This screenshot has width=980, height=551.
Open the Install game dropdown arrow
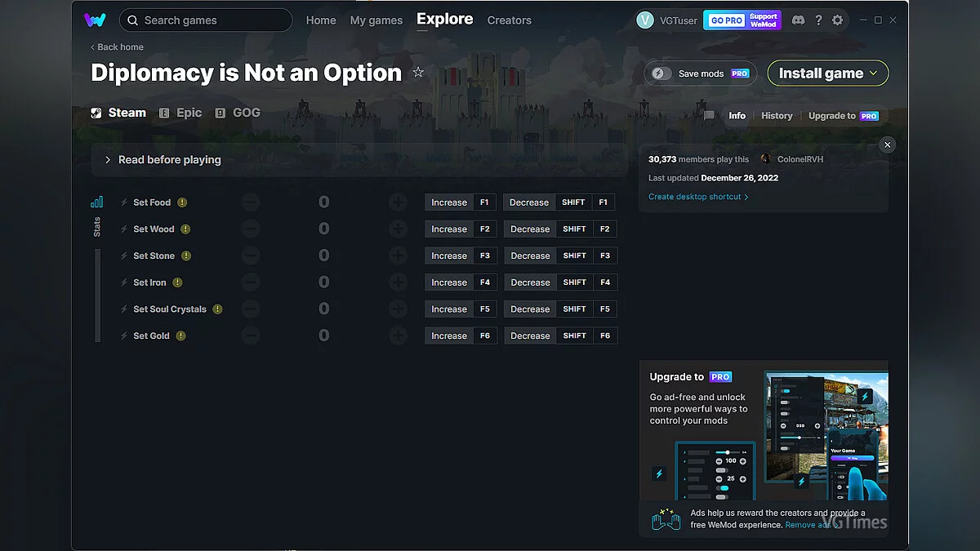(873, 73)
